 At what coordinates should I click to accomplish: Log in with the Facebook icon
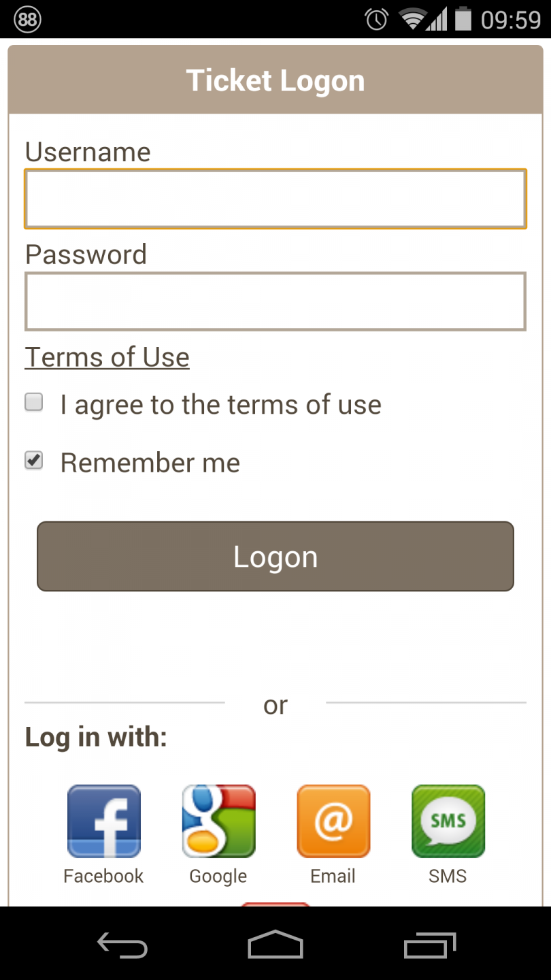[103, 821]
